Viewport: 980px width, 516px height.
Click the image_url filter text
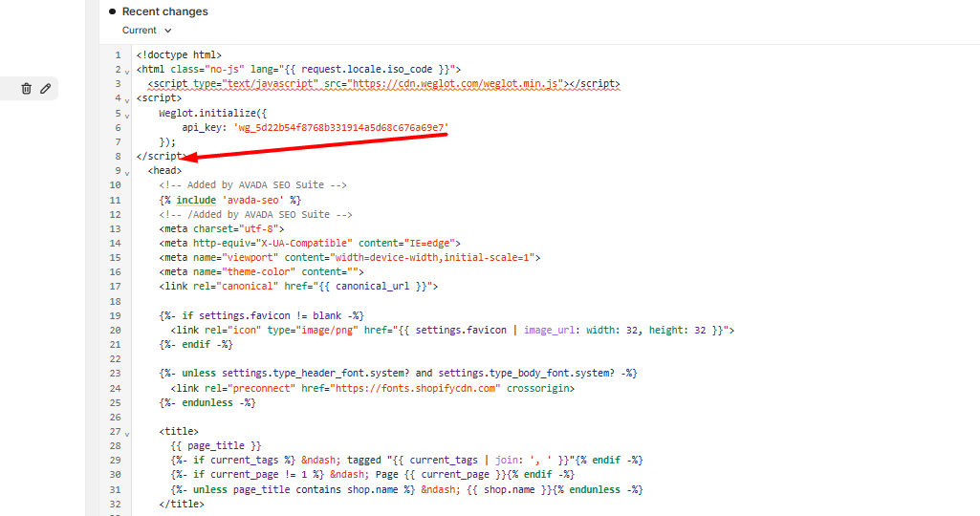point(549,330)
